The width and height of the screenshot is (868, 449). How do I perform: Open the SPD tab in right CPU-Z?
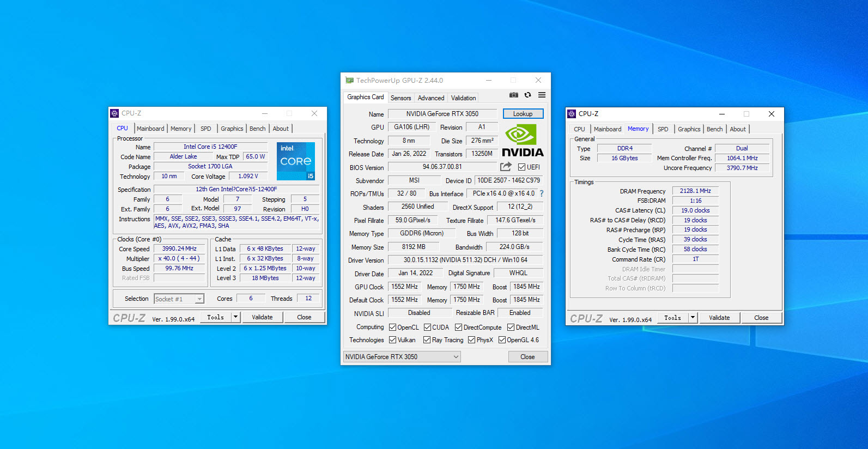663,129
